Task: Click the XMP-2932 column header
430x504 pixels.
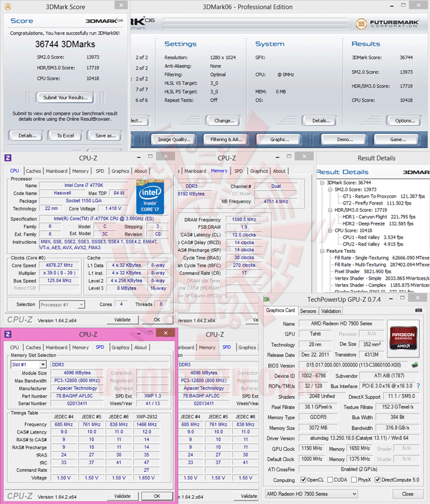Action: tap(146, 417)
